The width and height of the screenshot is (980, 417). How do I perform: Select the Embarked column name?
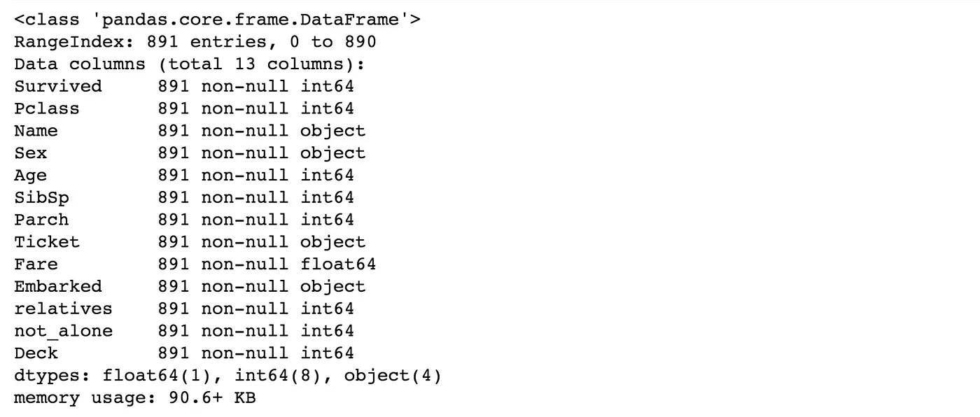(x=58, y=287)
